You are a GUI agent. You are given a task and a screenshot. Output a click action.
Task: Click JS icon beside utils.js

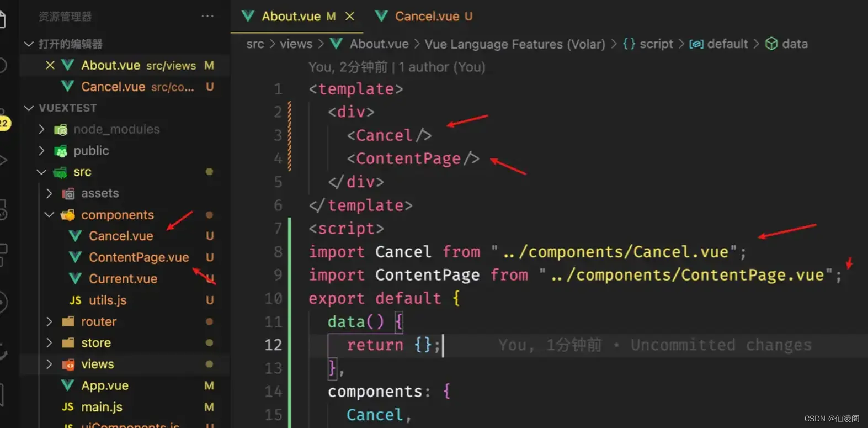pyautogui.click(x=75, y=300)
